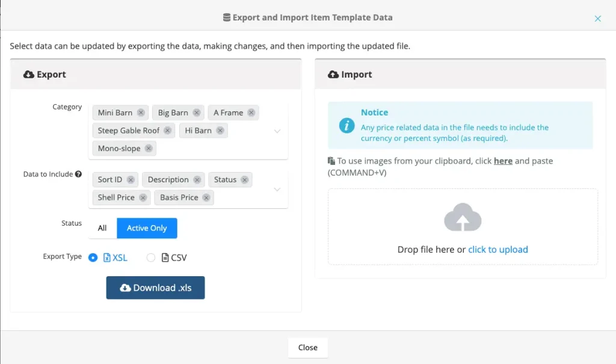Viewport: 616px width, 364px height.
Task: Click the Data to Include help icon
Action: tap(78, 174)
